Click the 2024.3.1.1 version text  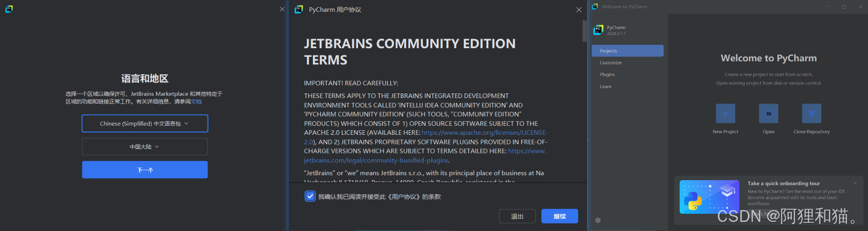point(616,34)
